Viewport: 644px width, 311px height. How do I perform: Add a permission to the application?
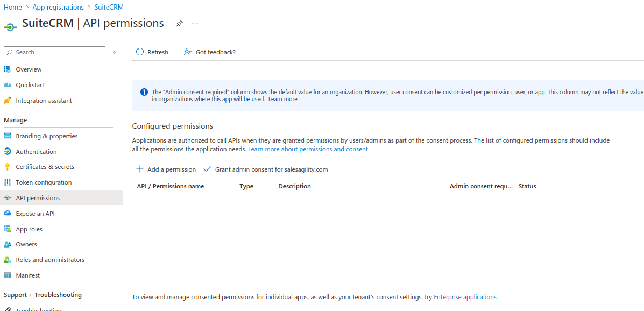(166, 169)
